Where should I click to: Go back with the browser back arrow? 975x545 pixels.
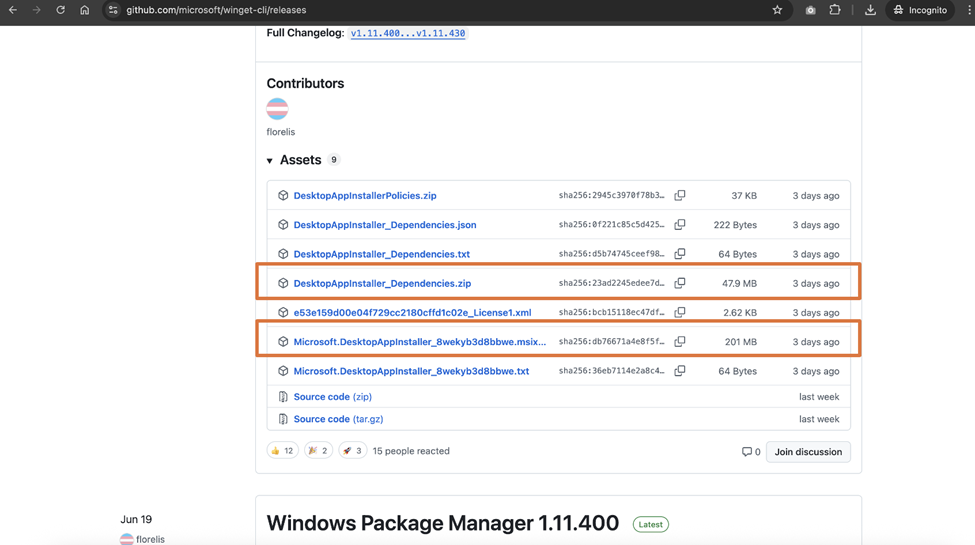(x=12, y=10)
